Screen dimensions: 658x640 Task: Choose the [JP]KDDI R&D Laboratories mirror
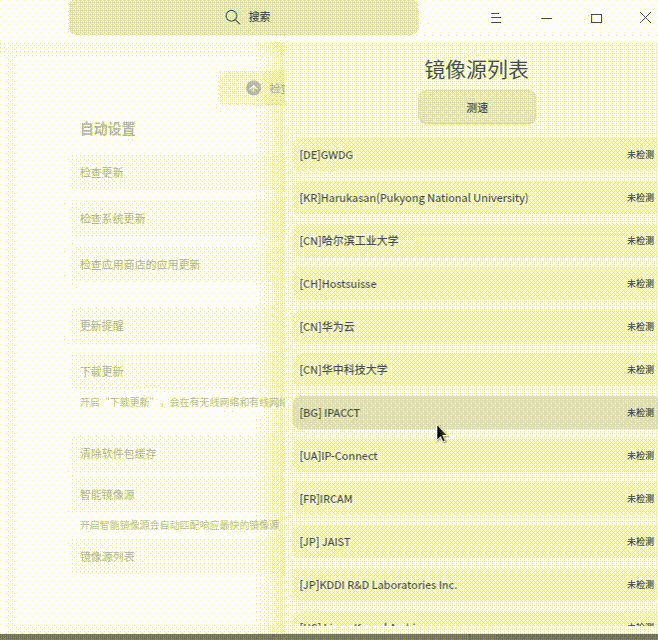click(x=475, y=585)
